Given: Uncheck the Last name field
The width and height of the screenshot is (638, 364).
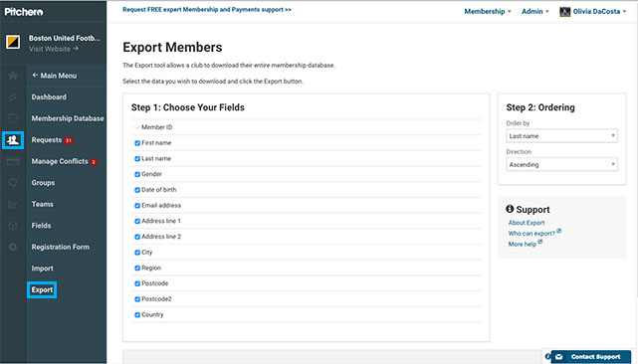Looking at the screenshot, I should [x=137, y=158].
